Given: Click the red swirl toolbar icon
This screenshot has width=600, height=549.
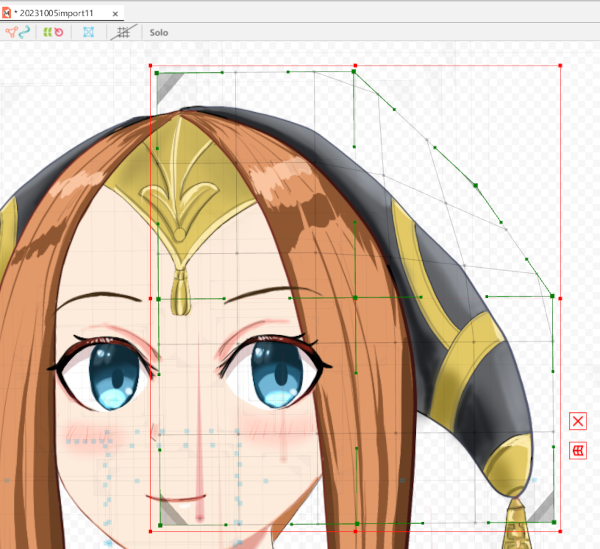Looking at the screenshot, I should (x=59, y=32).
